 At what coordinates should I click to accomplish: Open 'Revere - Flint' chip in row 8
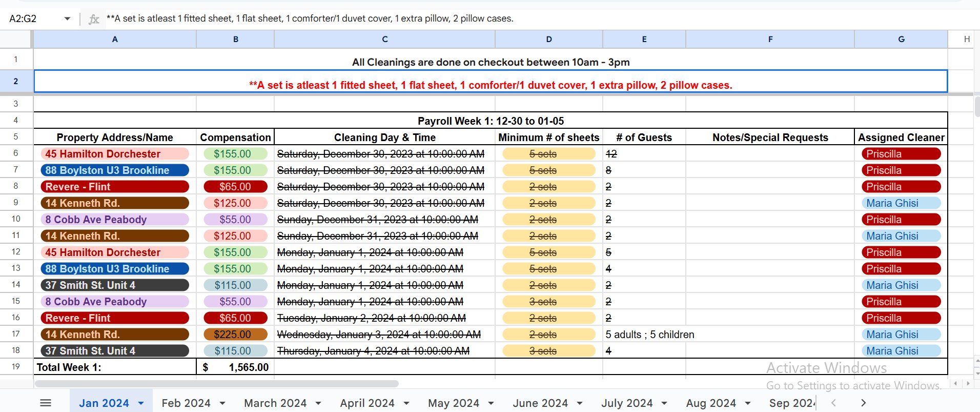pos(115,187)
